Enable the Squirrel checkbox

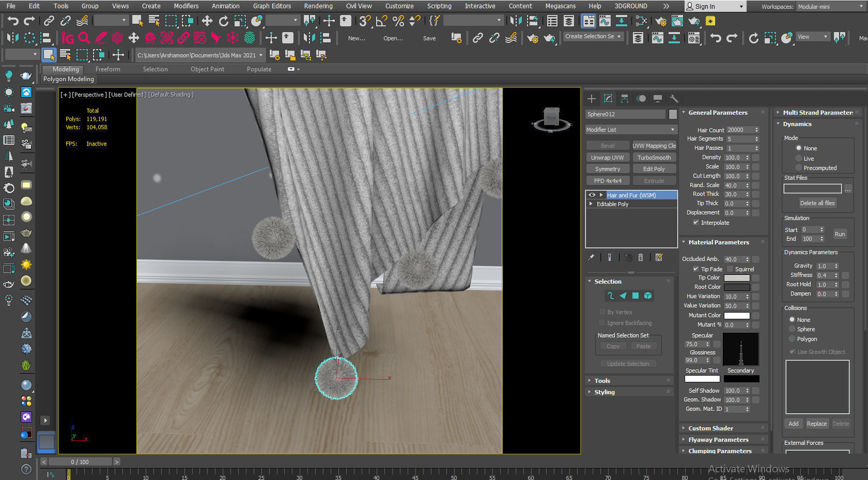(730, 269)
